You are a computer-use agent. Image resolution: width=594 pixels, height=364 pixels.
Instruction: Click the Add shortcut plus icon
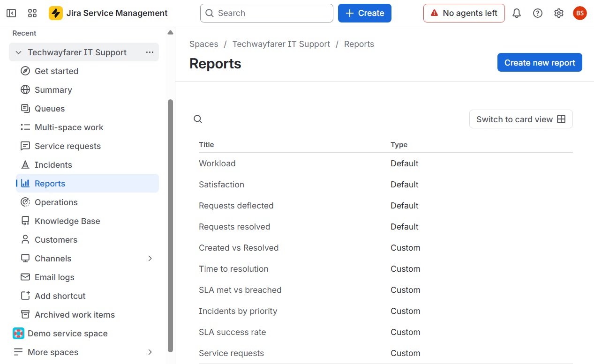coord(25,296)
